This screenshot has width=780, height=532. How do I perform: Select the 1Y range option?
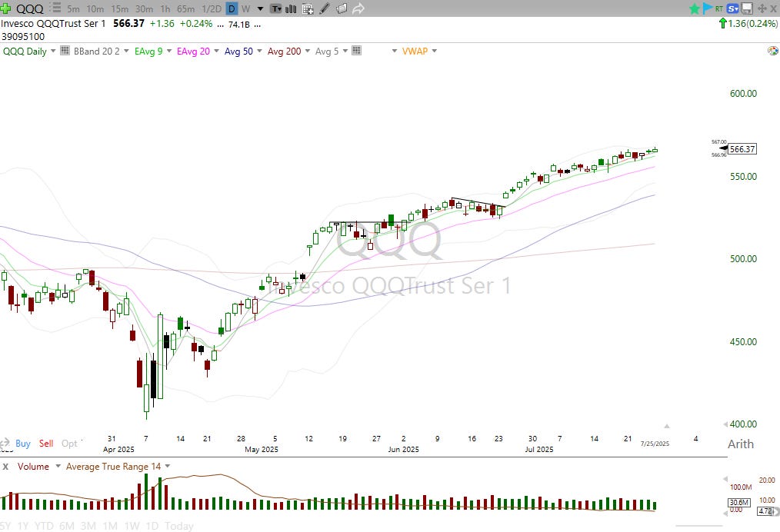point(23,526)
